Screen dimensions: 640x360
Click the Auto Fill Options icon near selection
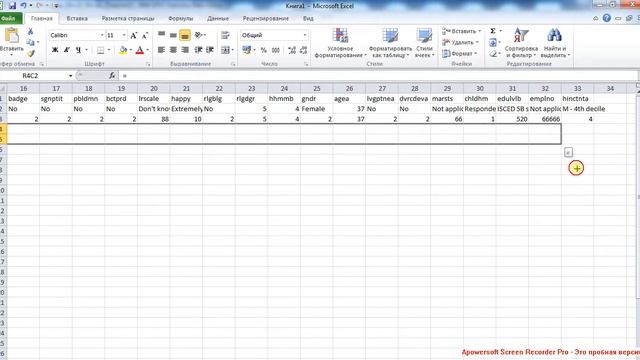tap(568, 152)
